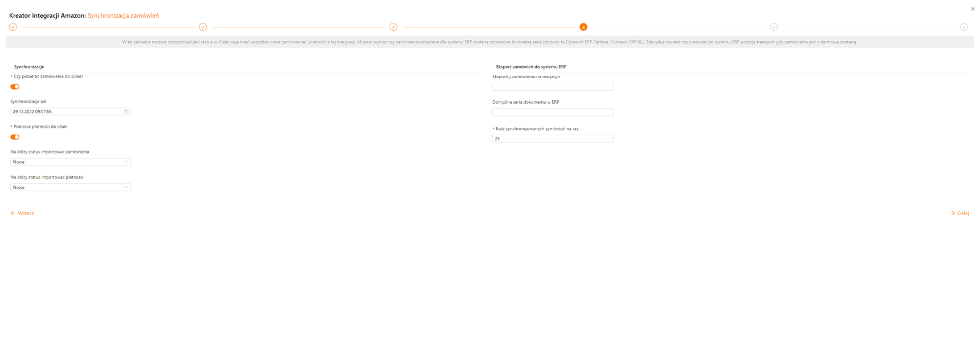
Task: Jump to step 6 in wizard
Action: pyautogui.click(x=963, y=27)
